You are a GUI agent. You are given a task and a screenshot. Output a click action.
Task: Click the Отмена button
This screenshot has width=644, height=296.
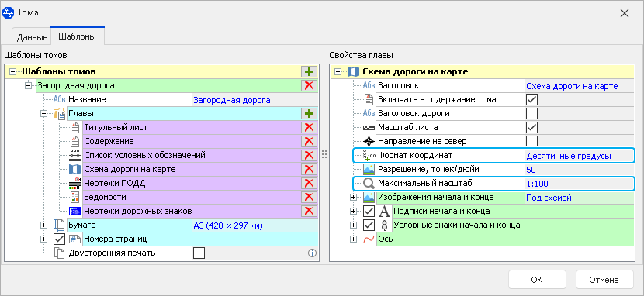604,280
